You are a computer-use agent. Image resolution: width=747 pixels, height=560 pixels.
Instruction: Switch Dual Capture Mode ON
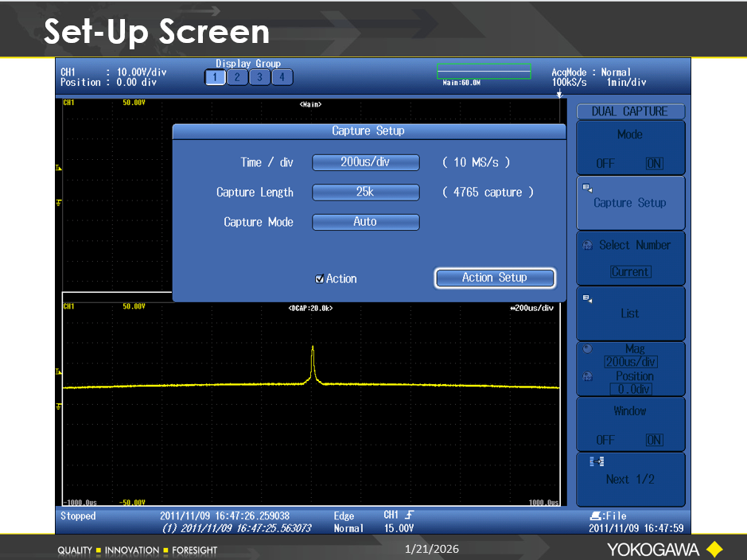(x=654, y=164)
